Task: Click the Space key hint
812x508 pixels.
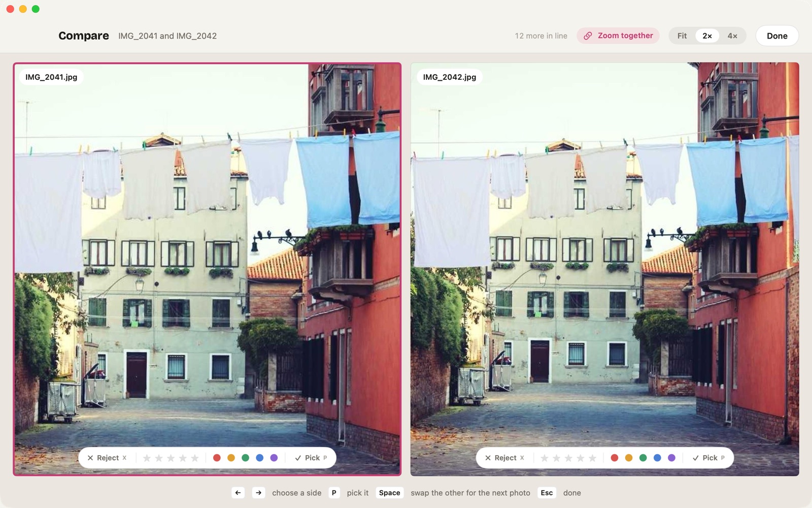Action: point(390,493)
